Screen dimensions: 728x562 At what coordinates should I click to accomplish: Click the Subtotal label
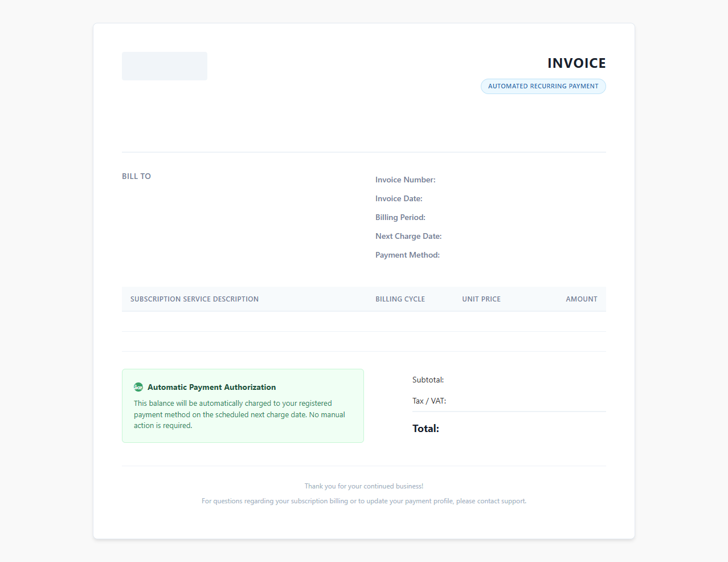click(428, 380)
